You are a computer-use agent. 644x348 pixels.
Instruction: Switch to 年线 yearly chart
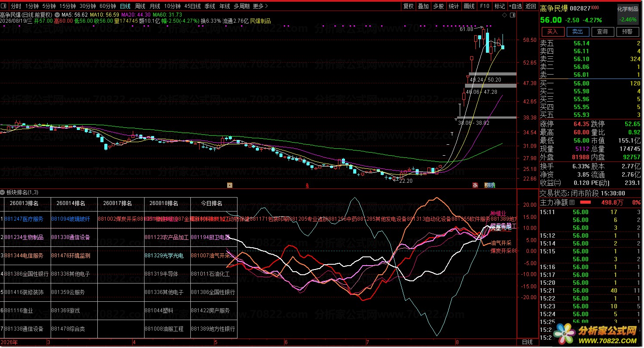pos(225,6)
